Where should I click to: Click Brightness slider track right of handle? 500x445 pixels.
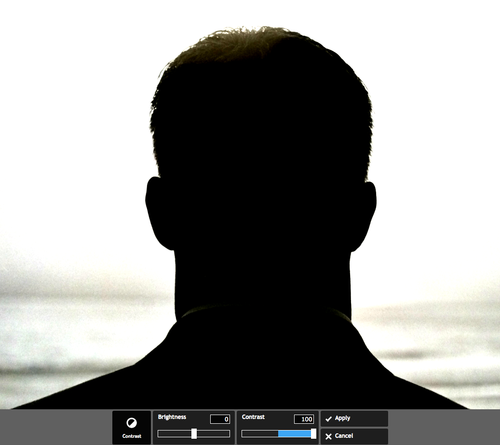(213, 434)
